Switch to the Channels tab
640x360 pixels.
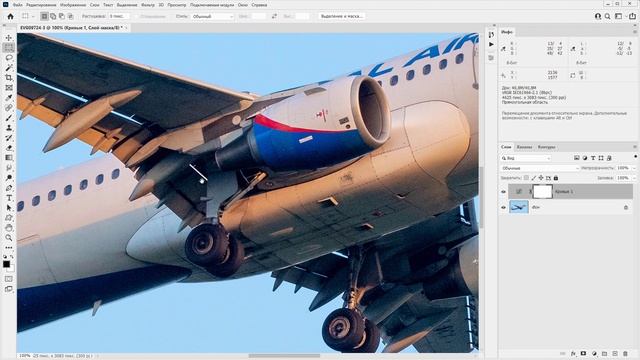pos(524,147)
